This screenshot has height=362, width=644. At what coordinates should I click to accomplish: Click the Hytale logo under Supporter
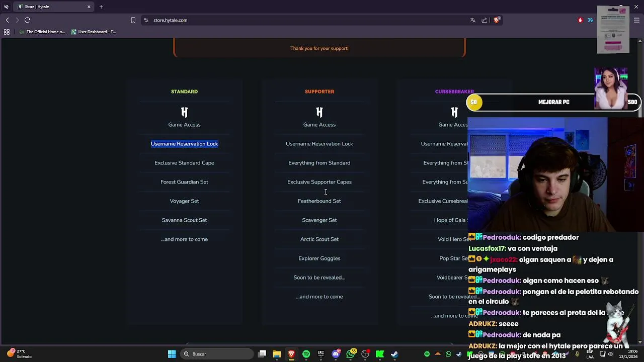(319, 112)
